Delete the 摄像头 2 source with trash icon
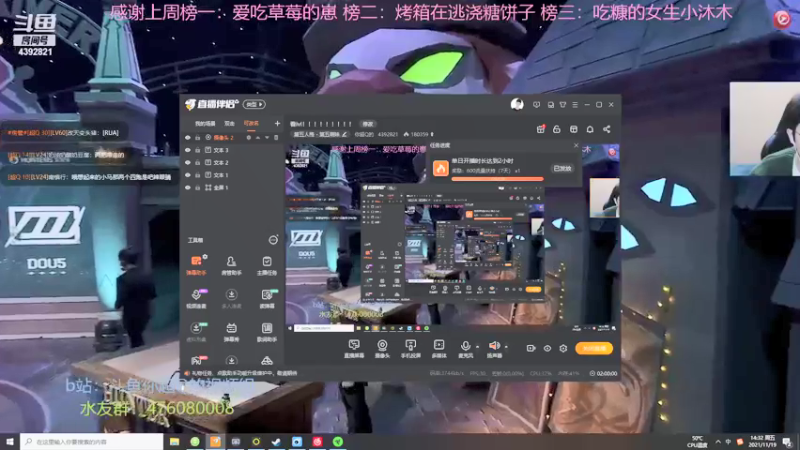Screen dimensions: 800x450 tap(276, 138)
